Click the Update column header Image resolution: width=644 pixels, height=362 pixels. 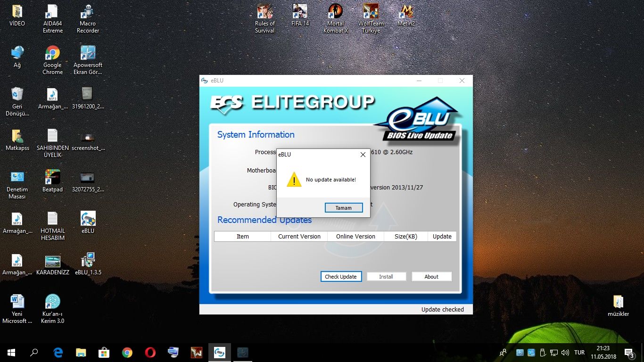pyautogui.click(x=442, y=237)
